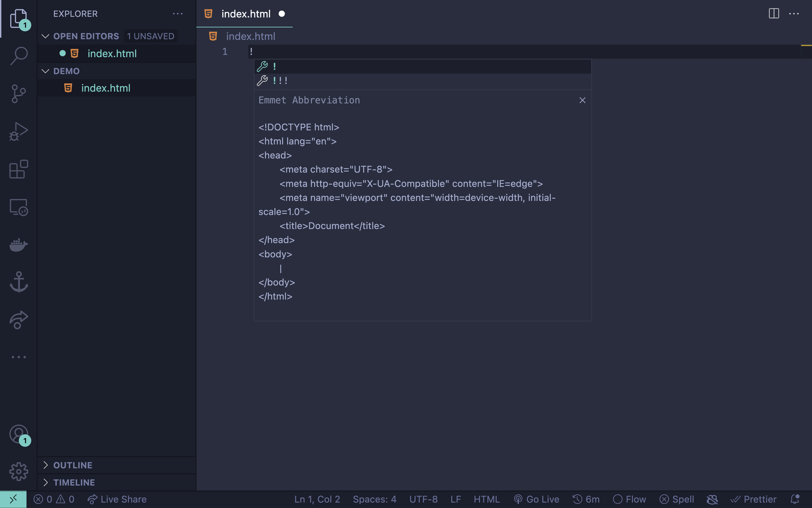Change file encoding UTF-8
Screen dimensions: 812x508
click(x=423, y=499)
